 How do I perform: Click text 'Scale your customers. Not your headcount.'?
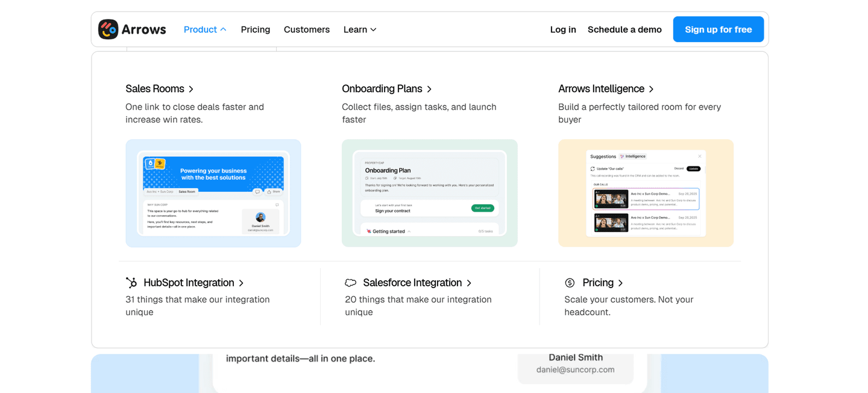click(x=629, y=306)
